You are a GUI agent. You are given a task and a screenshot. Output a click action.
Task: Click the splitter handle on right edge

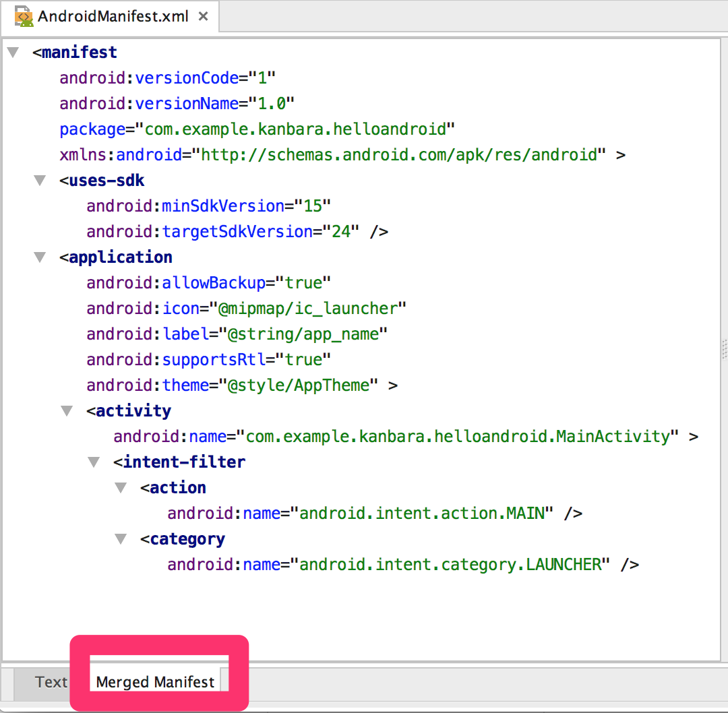pos(724,349)
